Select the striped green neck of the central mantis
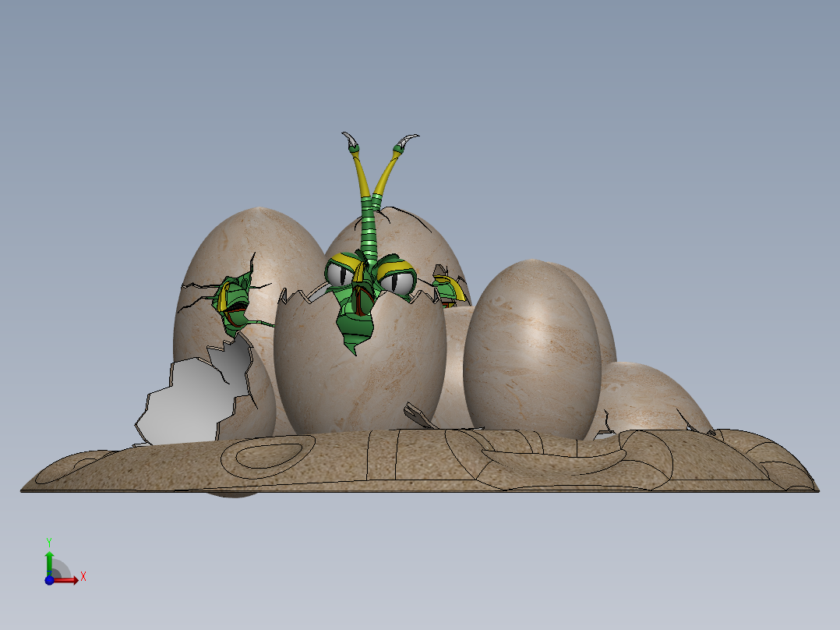Image resolution: width=840 pixels, height=630 pixels. 369,229
